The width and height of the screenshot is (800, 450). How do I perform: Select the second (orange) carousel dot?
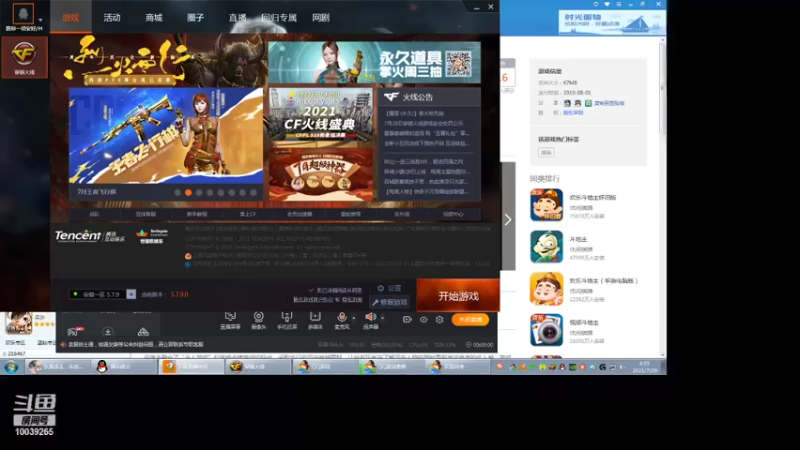pyautogui.click(x=188, y=192)
